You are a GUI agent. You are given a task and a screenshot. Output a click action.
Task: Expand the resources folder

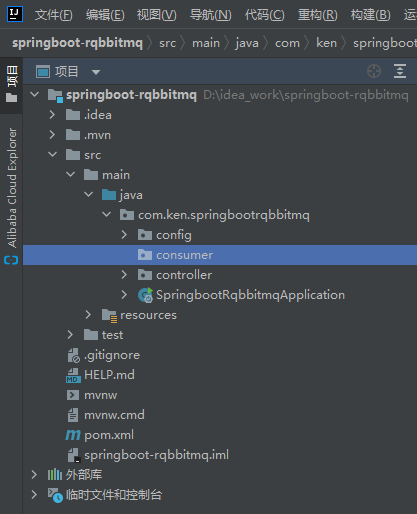[x=88, y=315]
